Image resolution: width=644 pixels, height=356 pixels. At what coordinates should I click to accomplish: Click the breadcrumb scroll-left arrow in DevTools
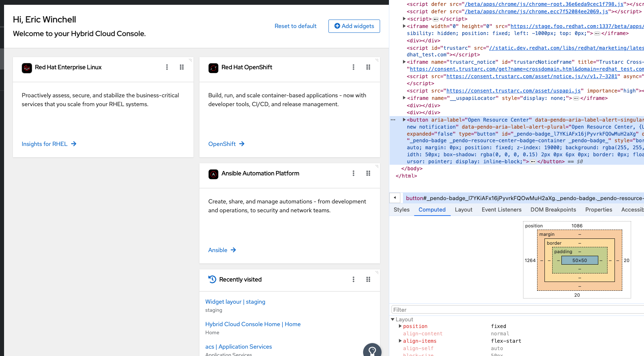pos(395,198)
